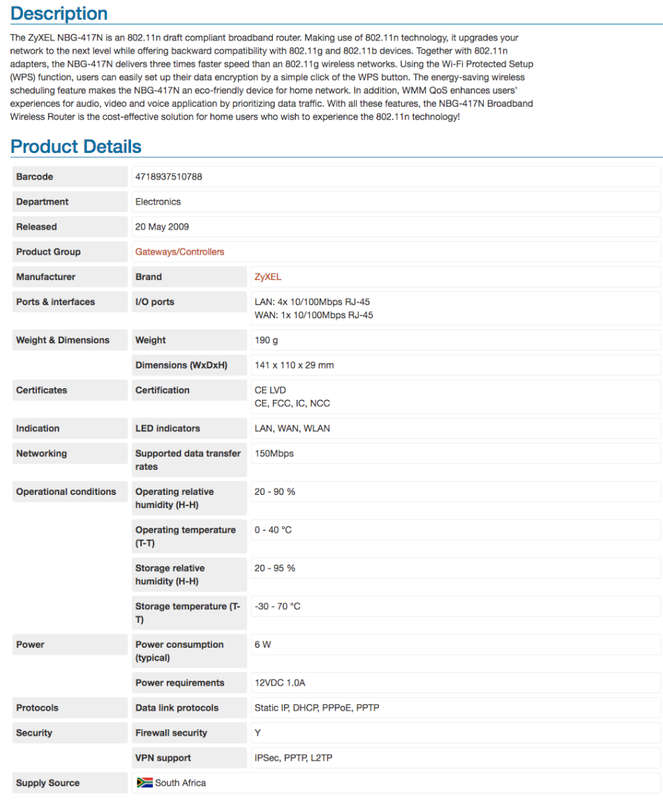The width and height of the screenshot is (663, 800).
Task: Click the South Africa flag icon
Action: tap(144, 782)
